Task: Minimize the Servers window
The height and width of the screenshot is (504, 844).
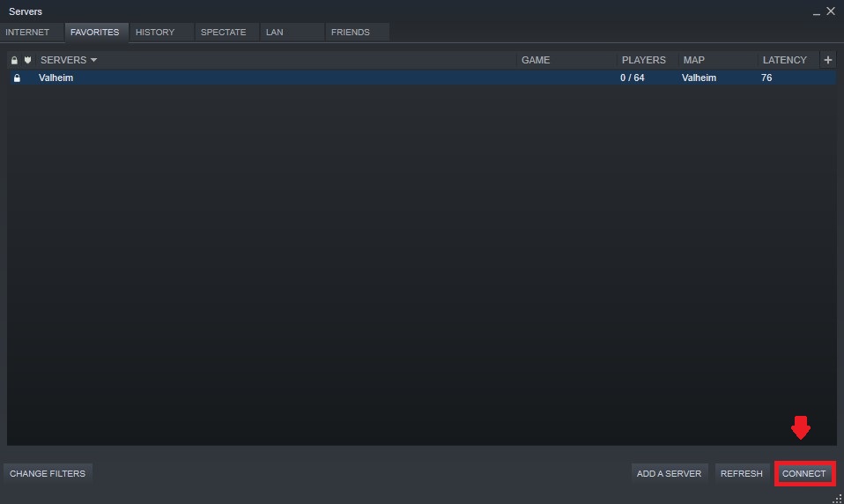Action: click(817, 11)
